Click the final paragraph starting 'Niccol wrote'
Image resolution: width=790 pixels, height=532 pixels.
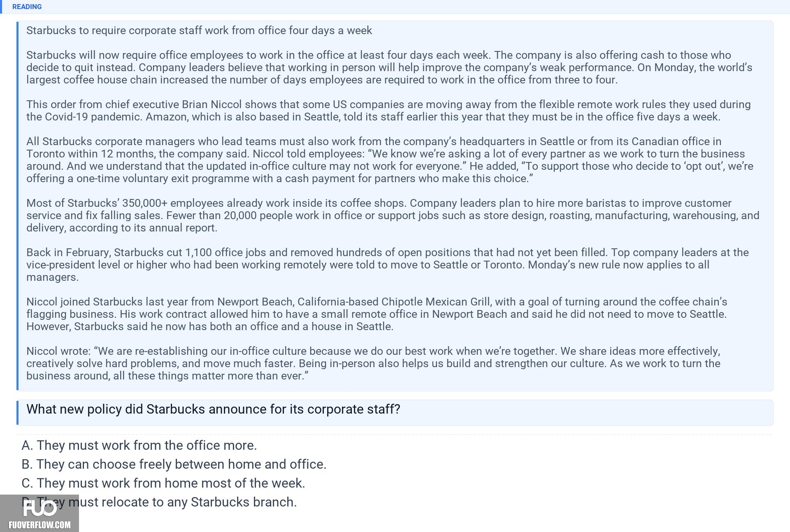pyautogui.click(x=373, y=363)
